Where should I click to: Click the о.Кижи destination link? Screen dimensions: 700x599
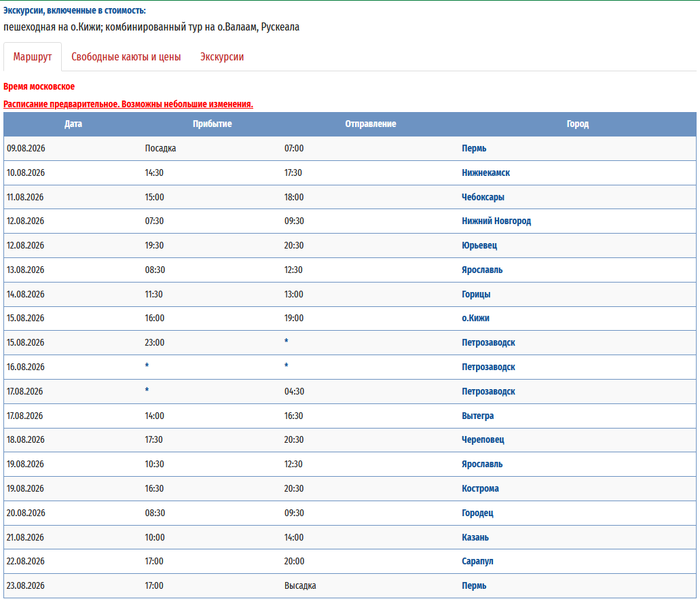(x=475, y=318)
